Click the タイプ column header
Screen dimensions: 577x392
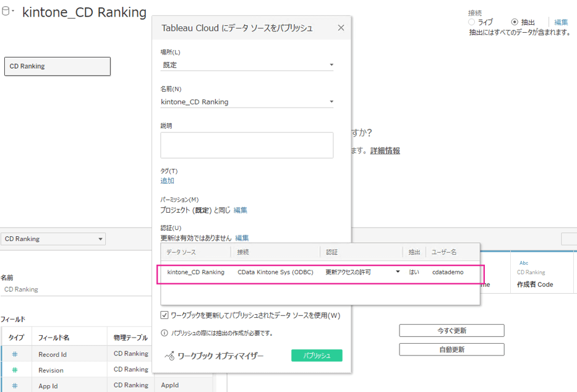tap(16, 337)
